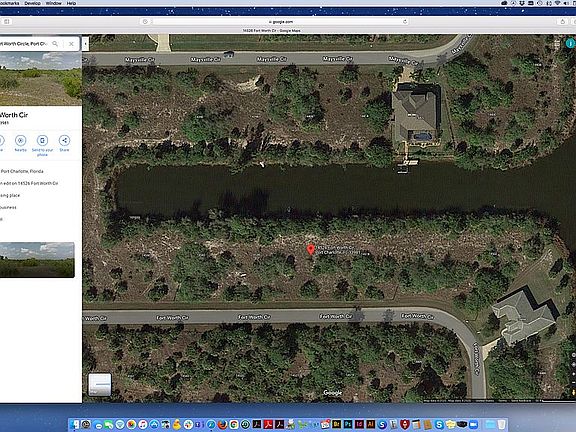Screen dimensions: 576x432
Task: Open Firefox from the dock
Action: pyautogui.click(x=222, y=424)
